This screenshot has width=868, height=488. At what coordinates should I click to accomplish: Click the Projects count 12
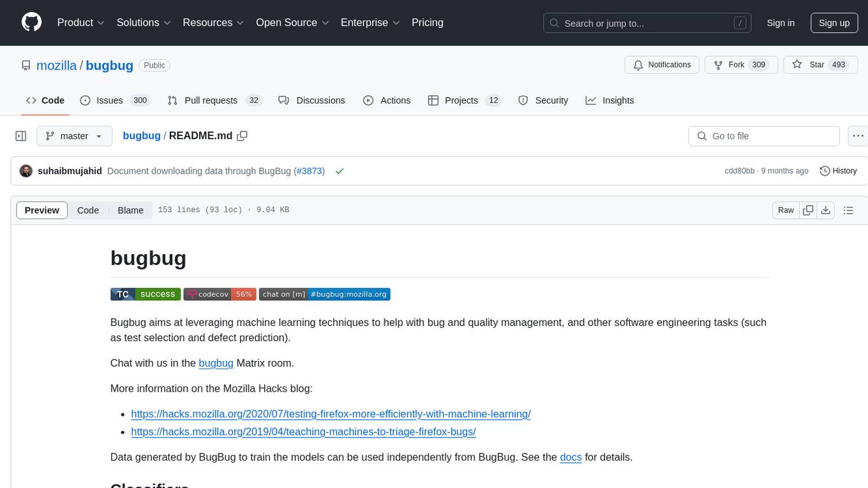(493, 100)
